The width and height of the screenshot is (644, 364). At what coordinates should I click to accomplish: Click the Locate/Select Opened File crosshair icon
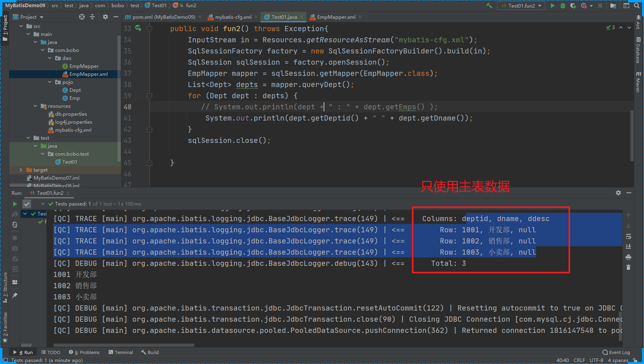(x=82, y=17)
